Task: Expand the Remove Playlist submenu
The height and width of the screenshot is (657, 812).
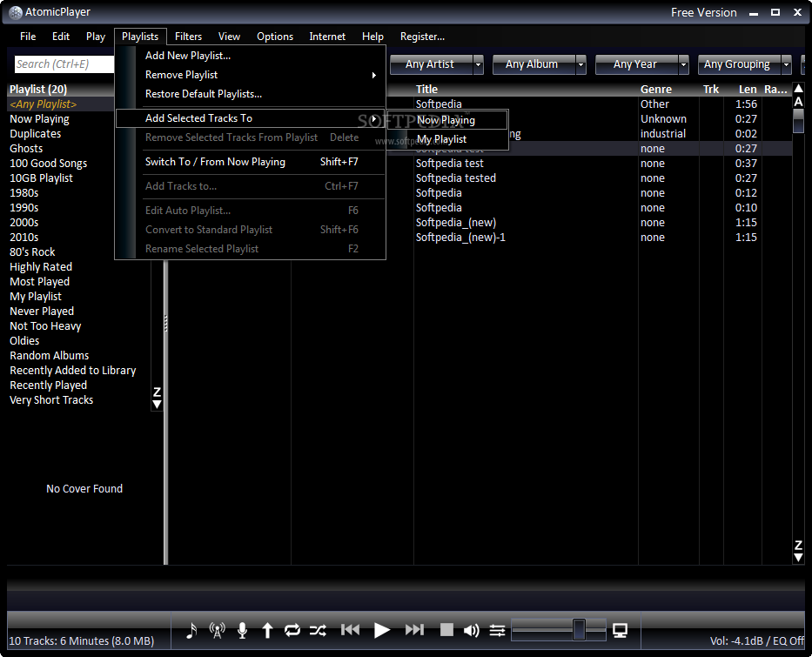Action: pyautogui.click(x=250, y=75)
